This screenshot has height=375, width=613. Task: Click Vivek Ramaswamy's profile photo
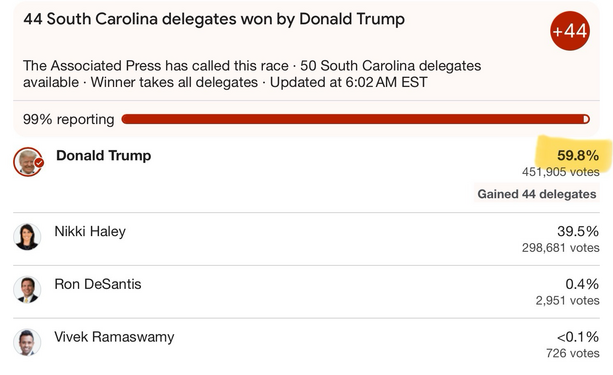27,342
